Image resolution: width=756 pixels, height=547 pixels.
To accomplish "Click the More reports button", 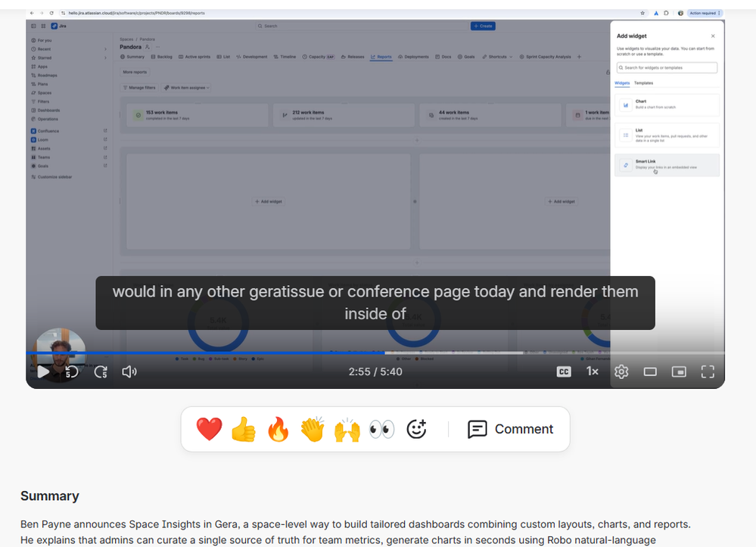I will (x=135, y=73).
